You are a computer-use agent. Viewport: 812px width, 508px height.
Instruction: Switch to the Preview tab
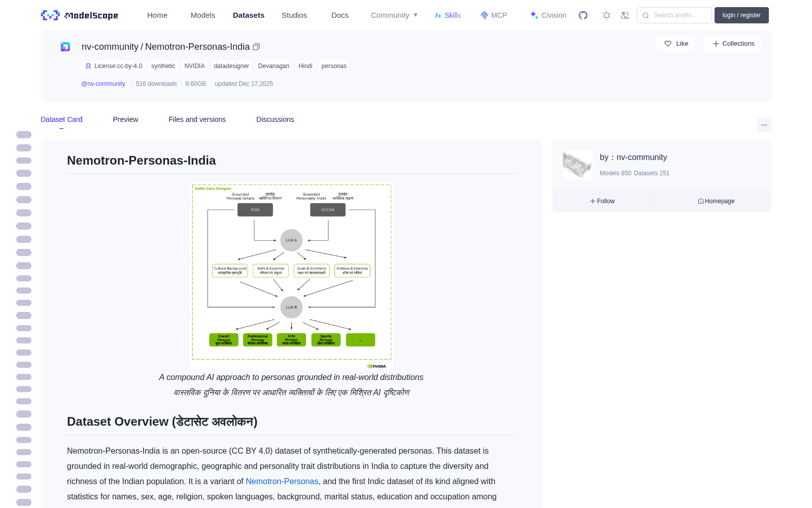[125, 119]
